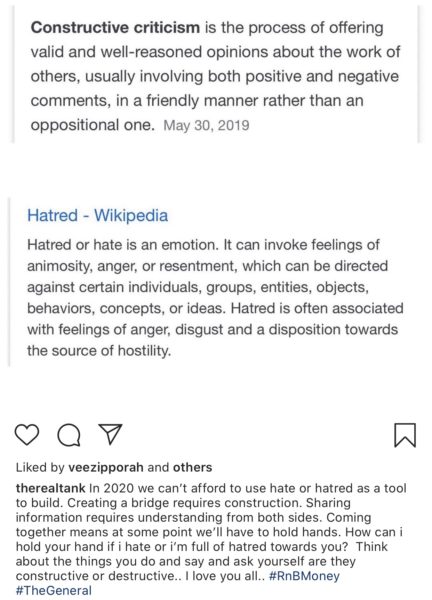
Task: Open the #TheGeneral hashtag
Action: pyautogui.click(x=54, y=590)
